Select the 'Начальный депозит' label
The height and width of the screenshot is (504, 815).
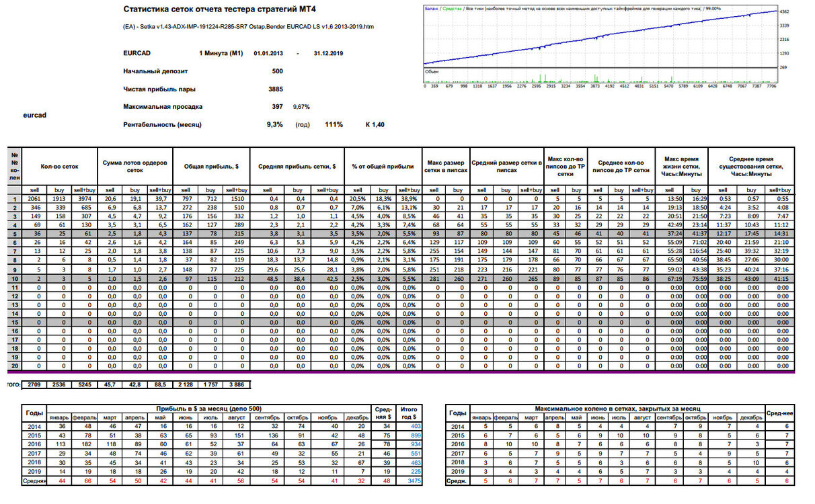pyautogui.click(x=155, y=71)
